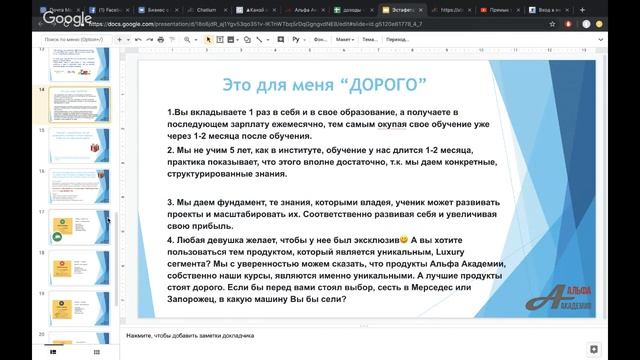Click the Альфа Академия logo on slide

click(x=558, y=298)
